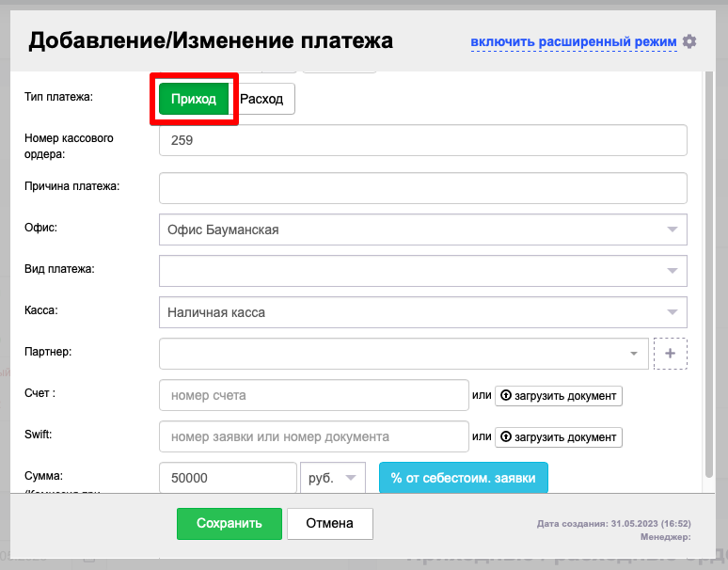Focus the Номер кассового ордера field
Screen dimensions: 728x570
(423, 140)
